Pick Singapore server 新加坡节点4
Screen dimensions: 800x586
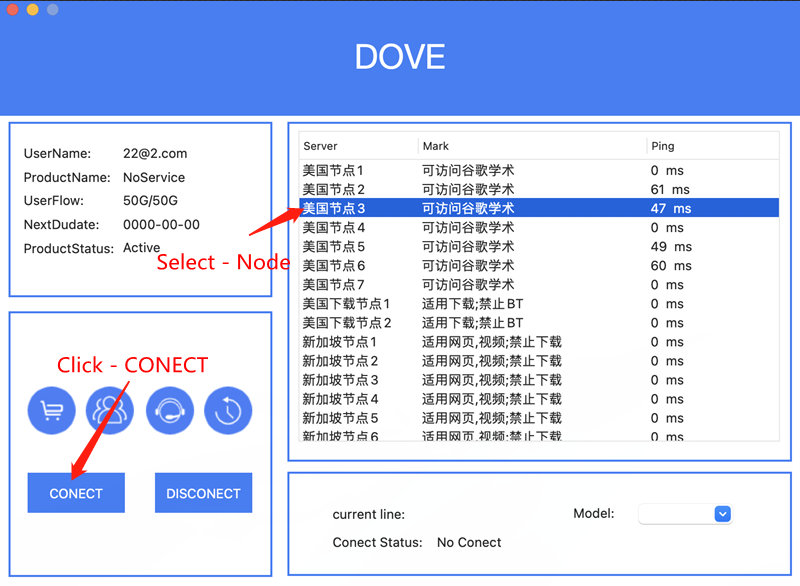point(340,399)
